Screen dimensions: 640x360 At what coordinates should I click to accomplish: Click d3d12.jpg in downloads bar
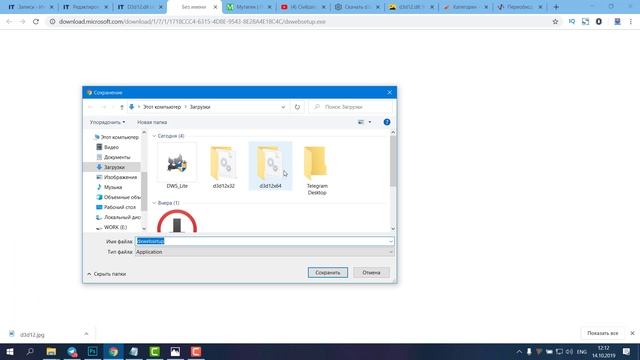[x=32, y=334]
